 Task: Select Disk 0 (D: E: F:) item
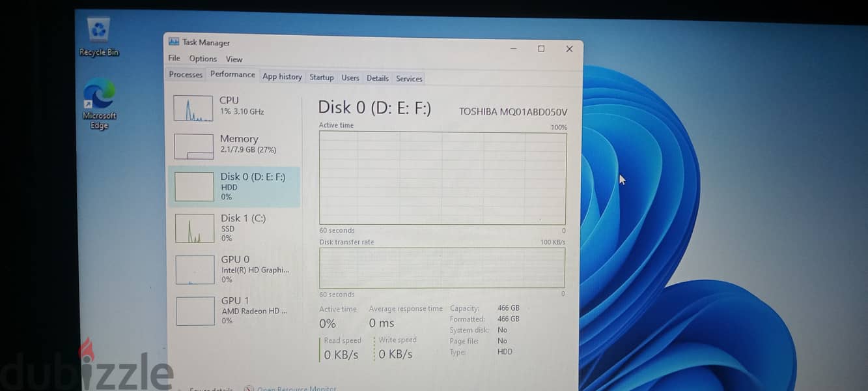coord(234,186)
